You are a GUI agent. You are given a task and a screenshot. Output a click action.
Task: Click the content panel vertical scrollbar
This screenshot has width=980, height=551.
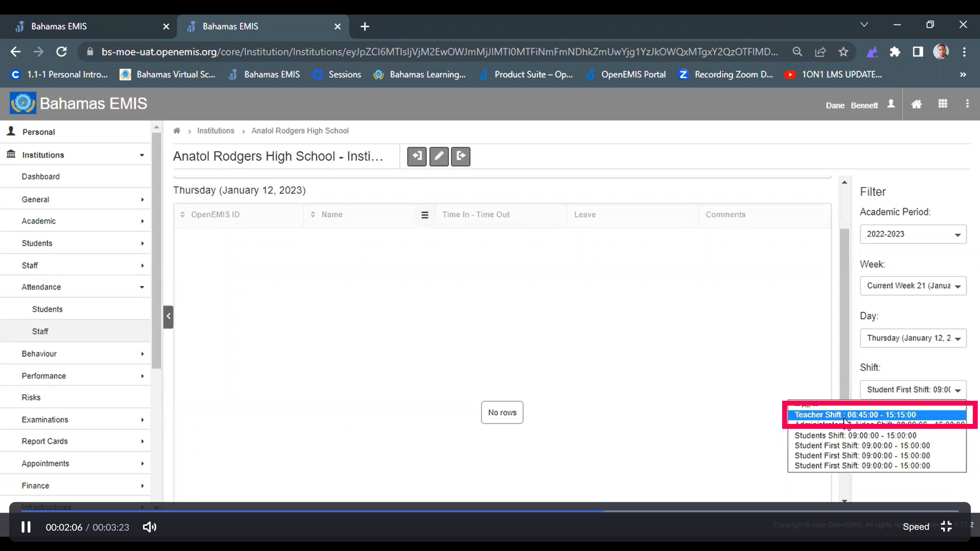(844, 316)
